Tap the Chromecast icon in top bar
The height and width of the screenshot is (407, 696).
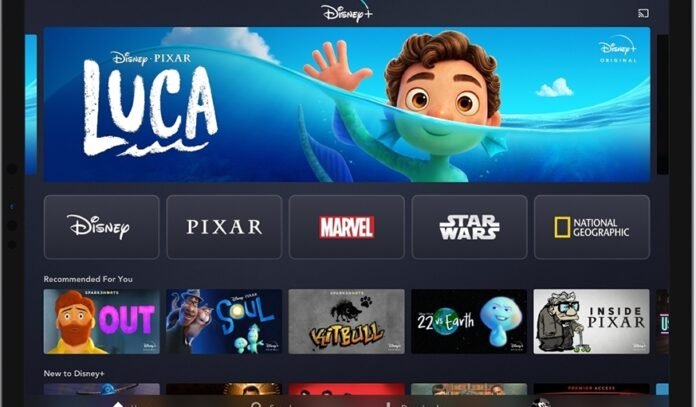(x=643, y=13)
